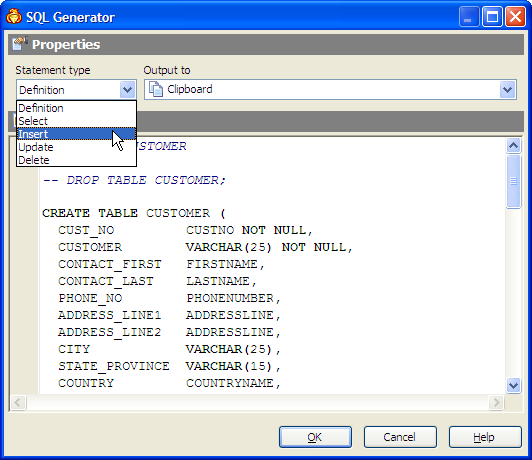Screen dimensions: 532x460
Task: Click the Properties panel header icon
Action: tap(19, 44)
